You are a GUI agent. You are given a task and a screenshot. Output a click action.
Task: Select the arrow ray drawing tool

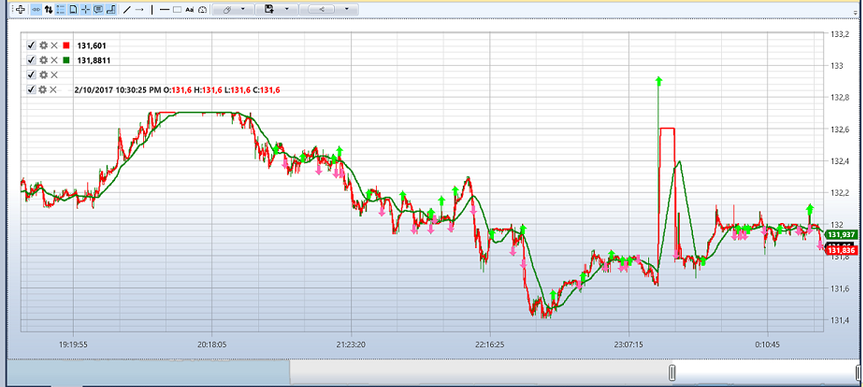[x=140, y=9]
